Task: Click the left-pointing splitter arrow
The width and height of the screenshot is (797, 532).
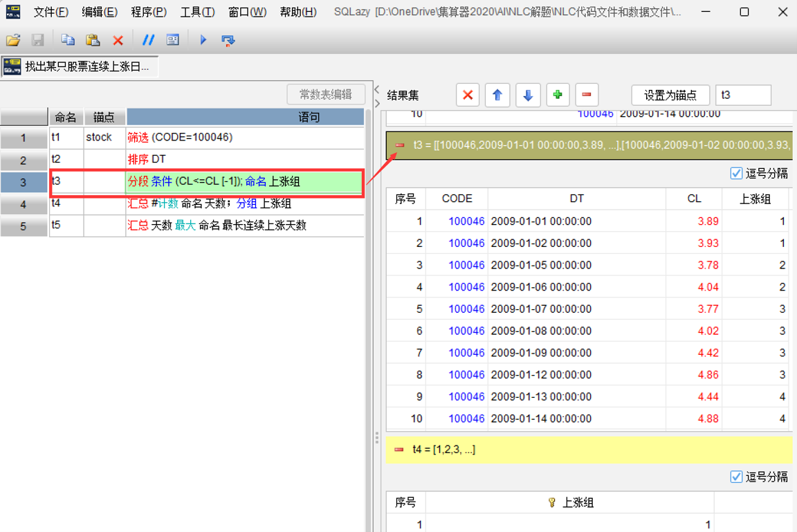Action: pyautogui.click(x=377, y=89)
